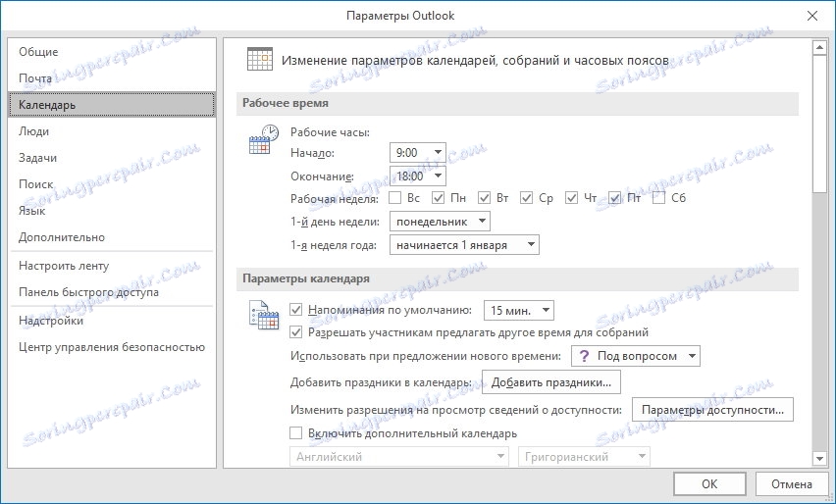The height and width of the screenshot is (504, 836).
Task: Click the vertical scrollbar thumb
Action: [x=819, y=124]
